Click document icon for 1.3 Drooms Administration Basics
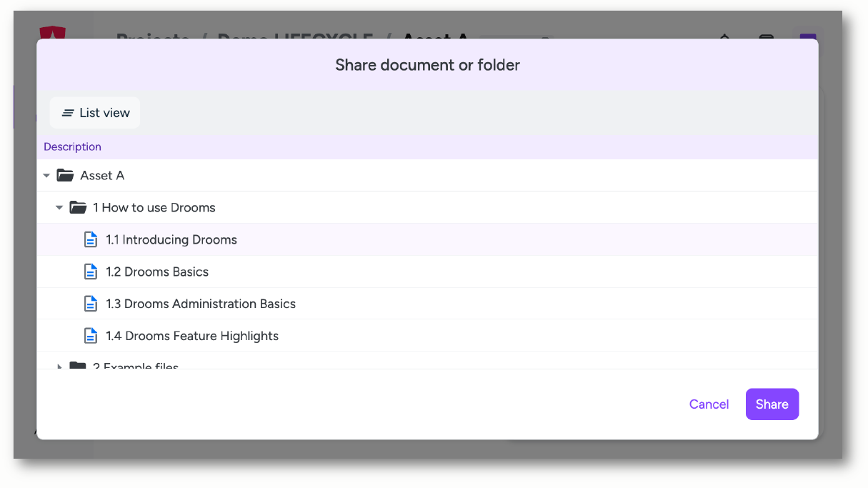This screenshot has width=868, height=488. click(91, 304)
